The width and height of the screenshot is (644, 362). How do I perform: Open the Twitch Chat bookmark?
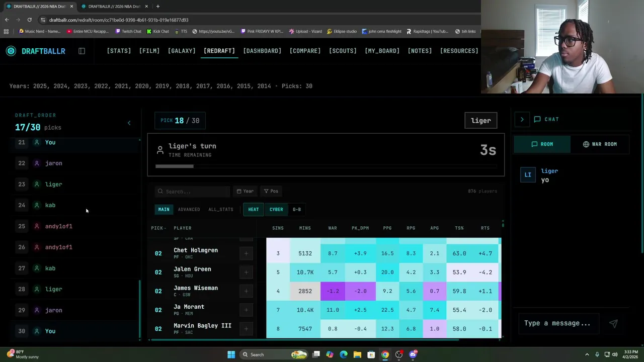[128, 31]
